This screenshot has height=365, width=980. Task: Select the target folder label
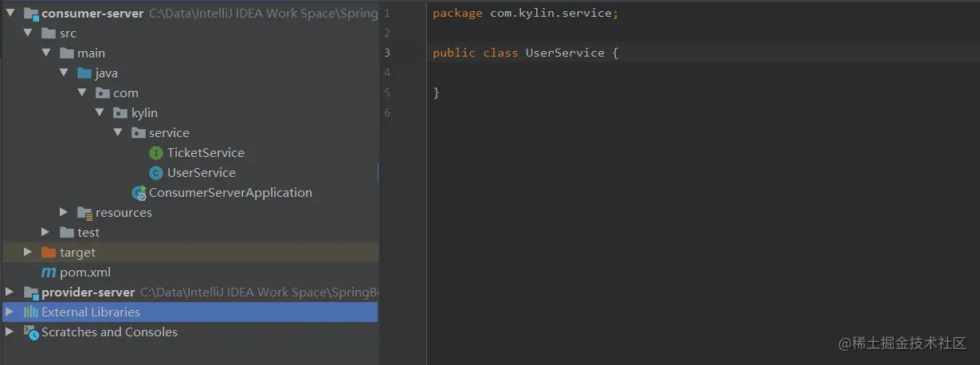pos(77,253)
